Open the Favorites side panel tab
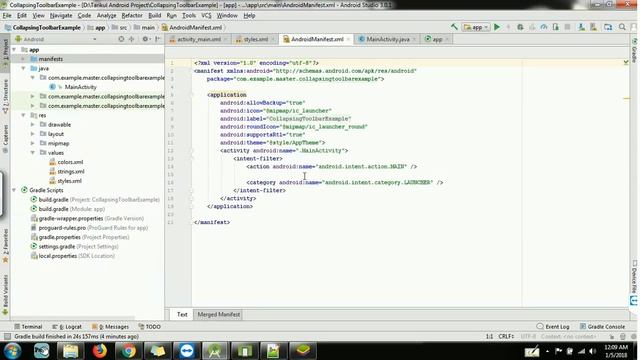640x360 pixels. coord(5,246)
